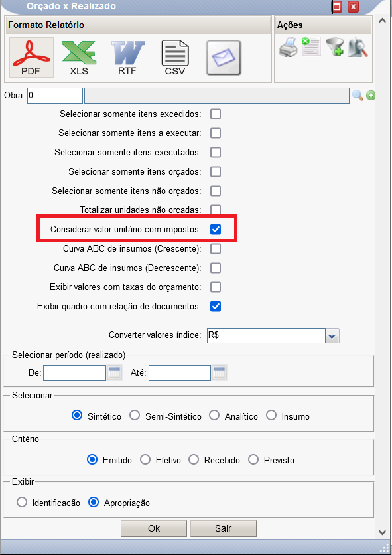Open Converter valores índice dropdown arrow
This screenshot has height=555, width=392.
[x=332, y=335]
